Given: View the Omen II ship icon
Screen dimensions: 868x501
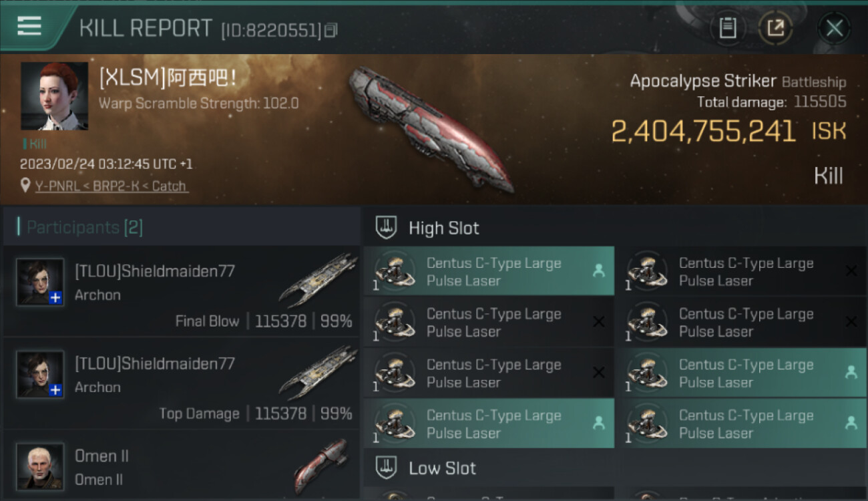Looking at the screenshot, I should click(x=321, y=464).
